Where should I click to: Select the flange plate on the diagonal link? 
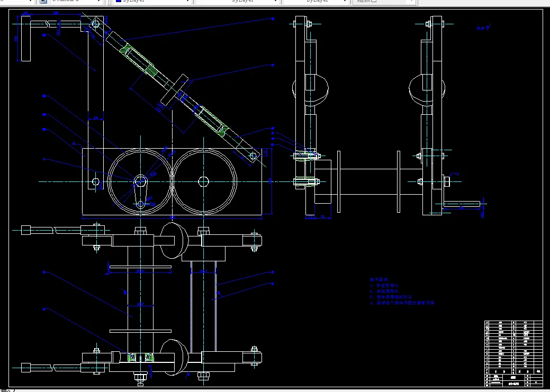175,90
